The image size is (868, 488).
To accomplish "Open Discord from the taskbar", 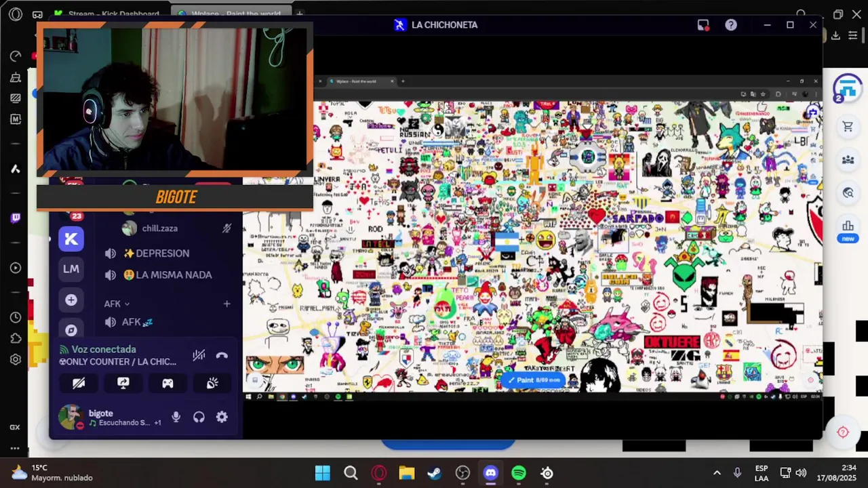I will 490,473.
